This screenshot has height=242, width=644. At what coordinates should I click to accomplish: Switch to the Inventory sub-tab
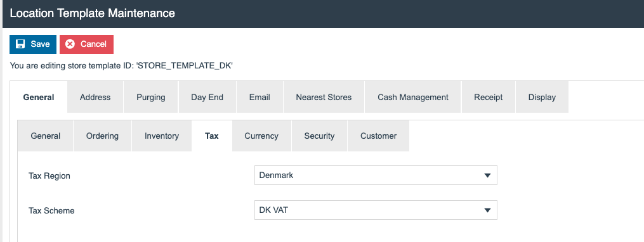[162, 136]
